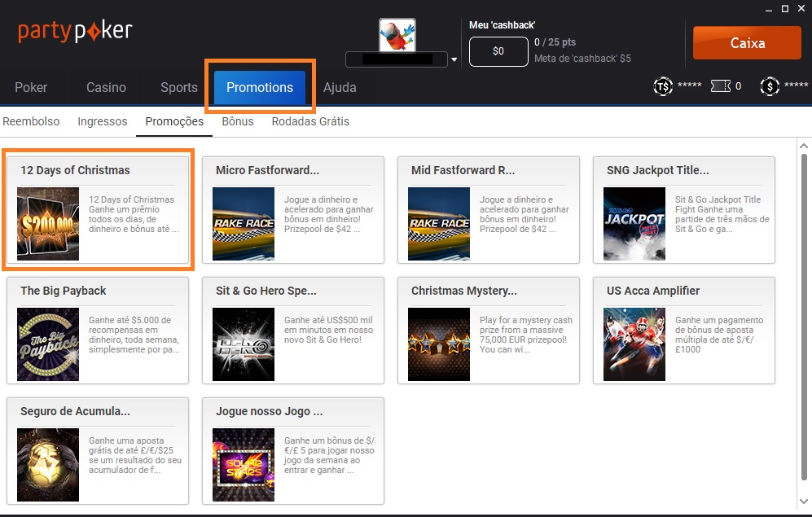Open 12 Days of Christmas $200,000 thumbnail
Image resolution: width=812 pixels, height=517 pixels.
click(x=48, y=224)
